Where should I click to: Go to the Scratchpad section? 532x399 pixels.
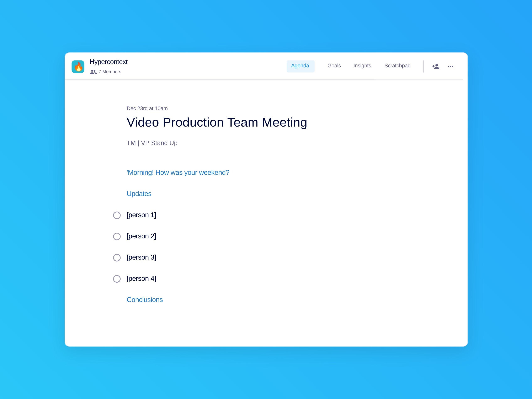pyautogui.click(x=397, y=66)
